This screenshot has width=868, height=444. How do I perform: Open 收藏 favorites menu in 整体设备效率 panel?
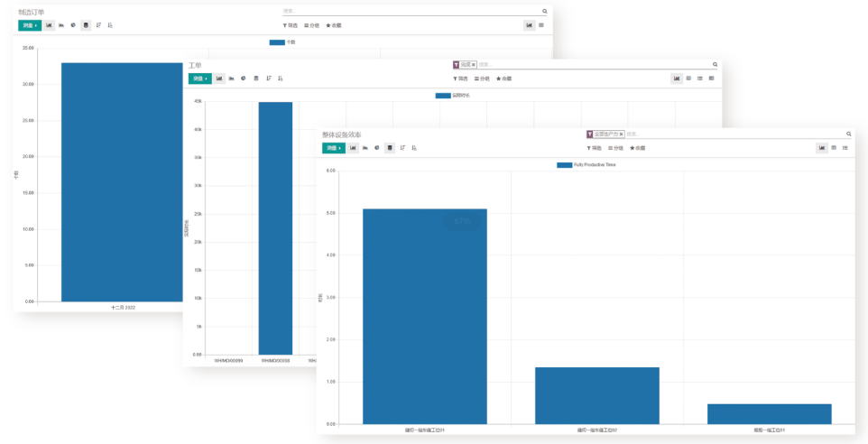click(637, 148)
